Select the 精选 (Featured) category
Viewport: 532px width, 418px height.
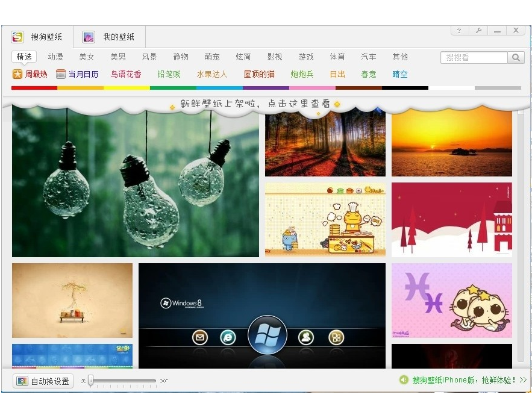coord(24,57)
